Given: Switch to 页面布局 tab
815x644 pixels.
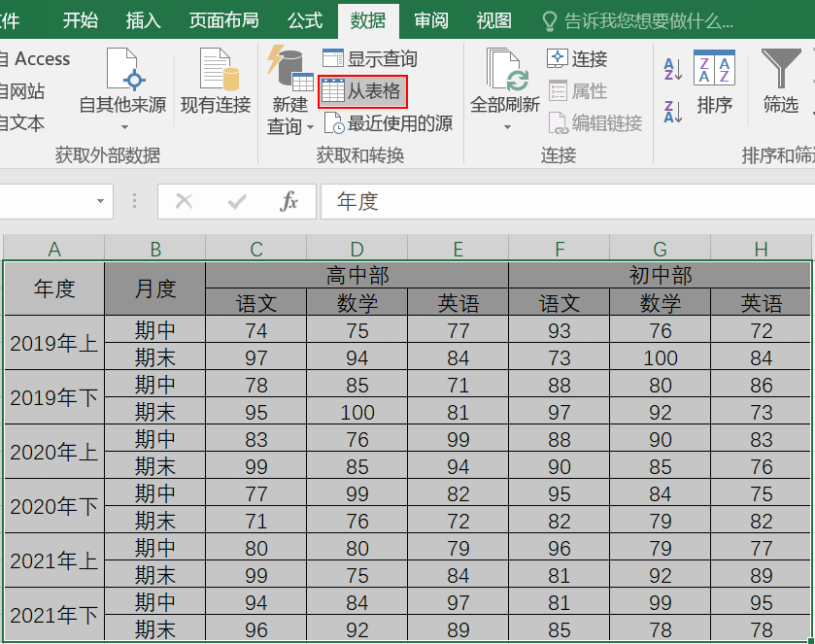Looking at the screenshot, I should coord(224,20).
